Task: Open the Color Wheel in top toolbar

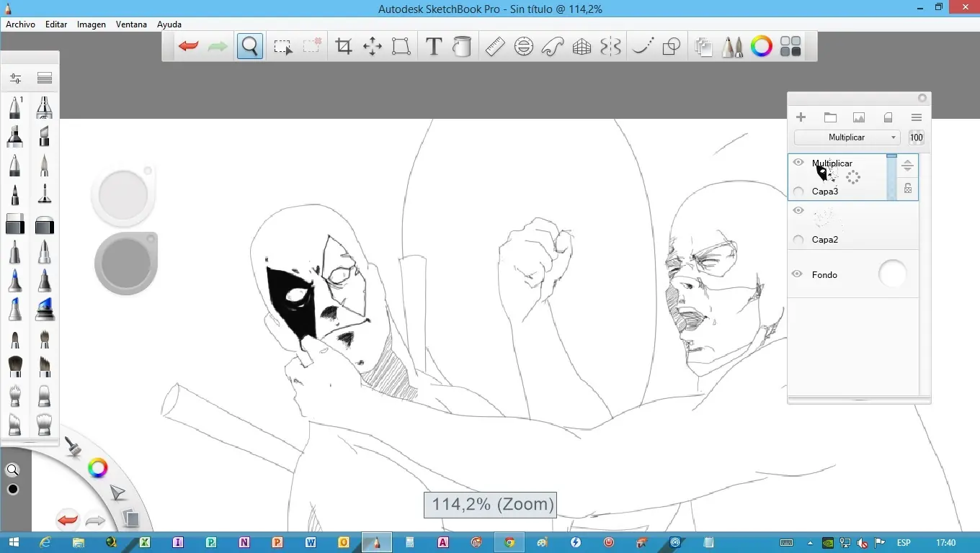Action: pyautogui.click(x=762, y=47)
